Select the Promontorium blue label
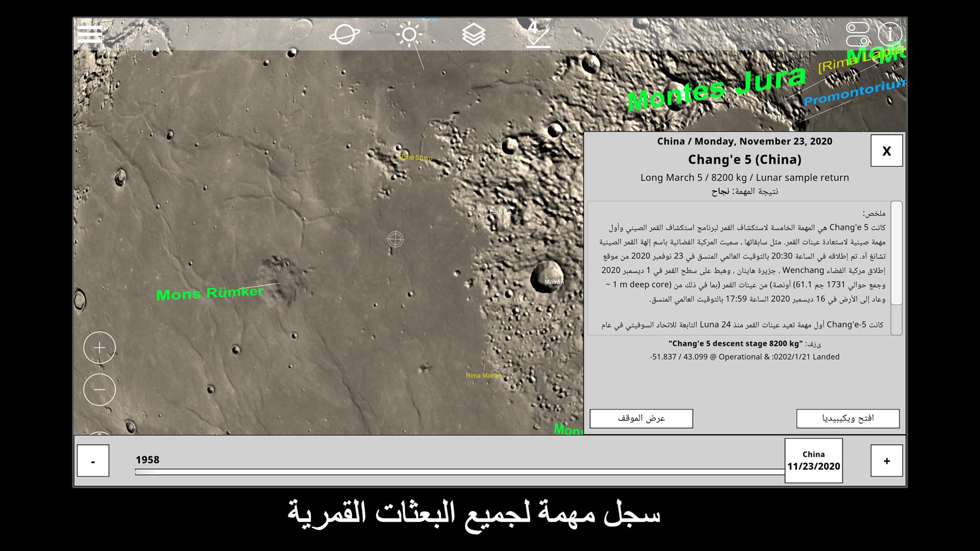Image resolution: width=980 pixels, height=551 pixels. point(855,91)
